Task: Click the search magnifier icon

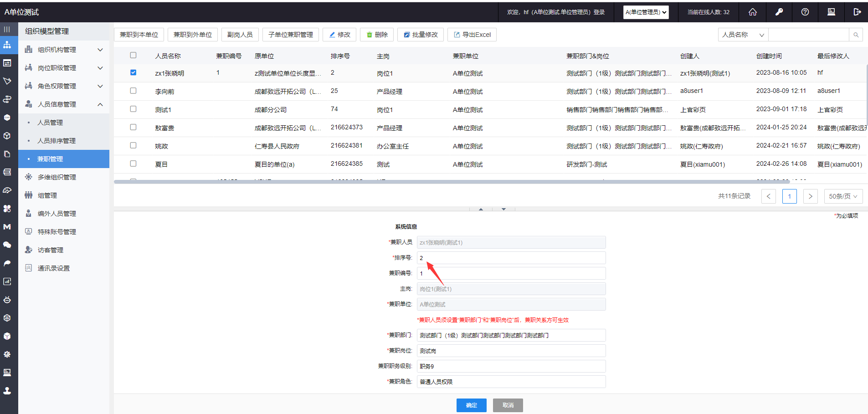Action: click(x=856, y=35)
